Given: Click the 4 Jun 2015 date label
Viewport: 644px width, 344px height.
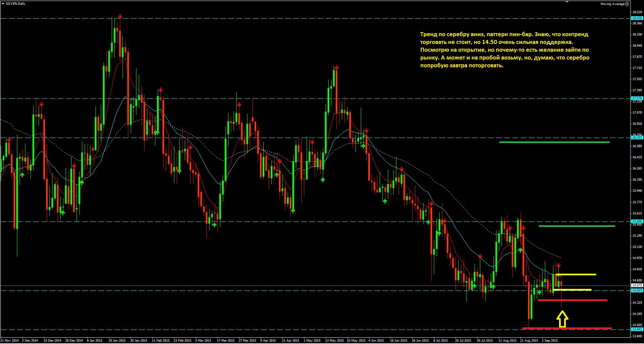Looking at the screenshot, I should point(376,341).
